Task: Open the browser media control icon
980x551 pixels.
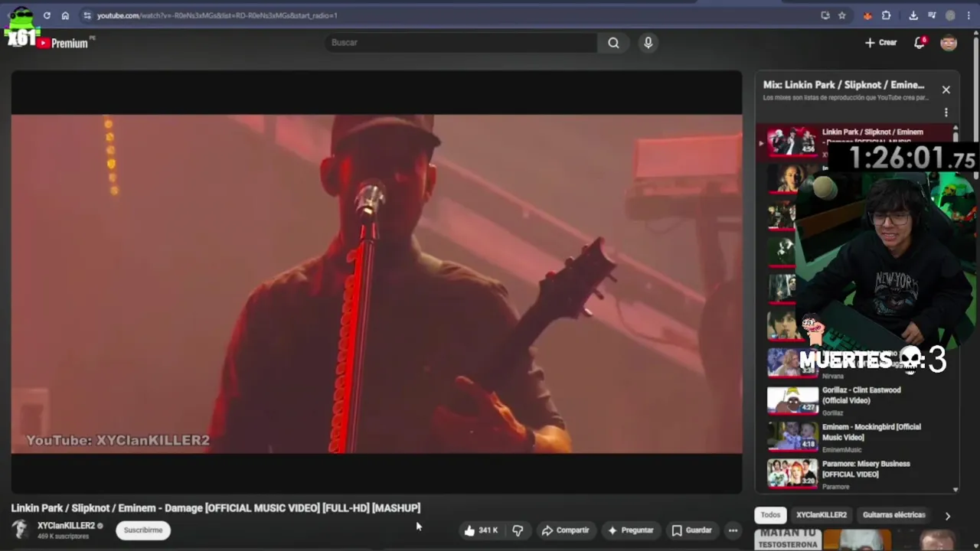Action: [x=932, y=15]
